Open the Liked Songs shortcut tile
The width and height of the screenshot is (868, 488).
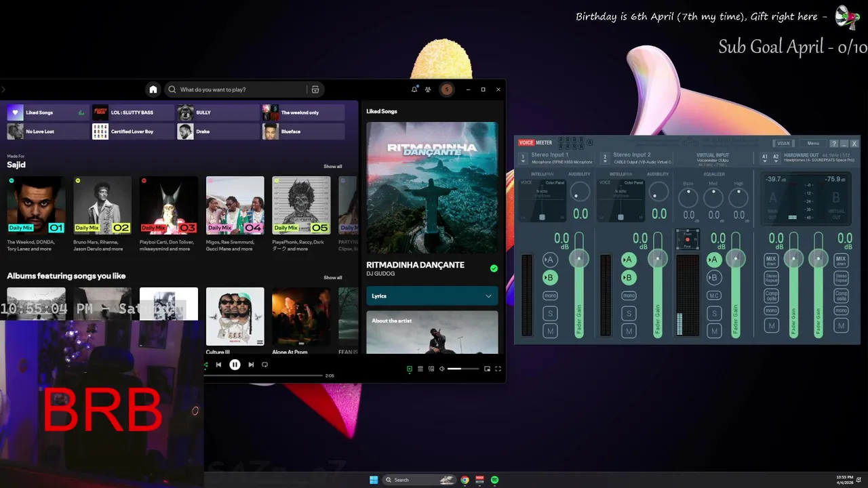[47, 113]
